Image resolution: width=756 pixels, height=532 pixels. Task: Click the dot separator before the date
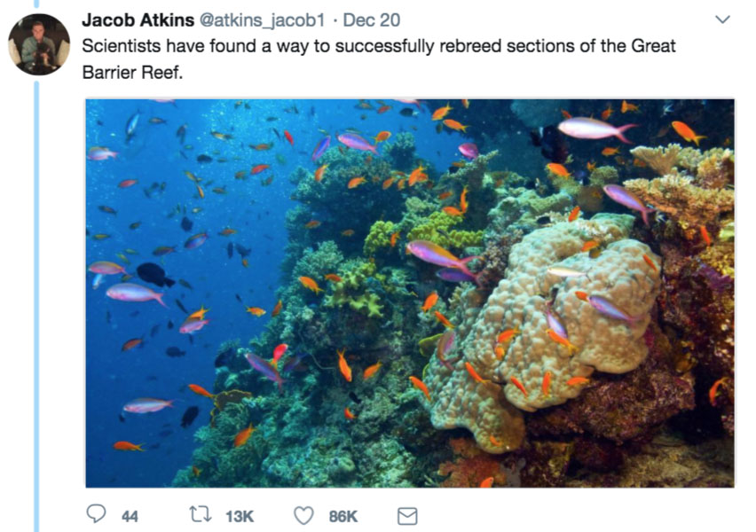coord(332,20)
